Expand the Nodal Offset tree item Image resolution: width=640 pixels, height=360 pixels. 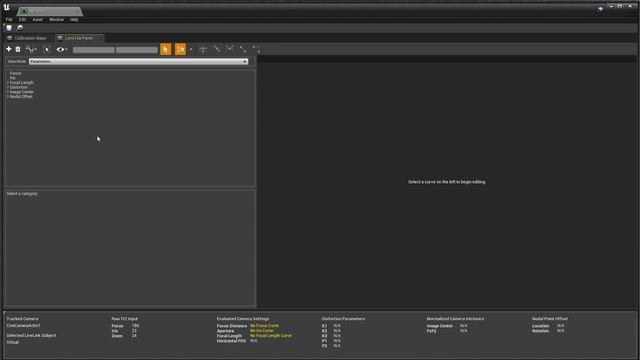pyautogui.click(x=8, y=97)
